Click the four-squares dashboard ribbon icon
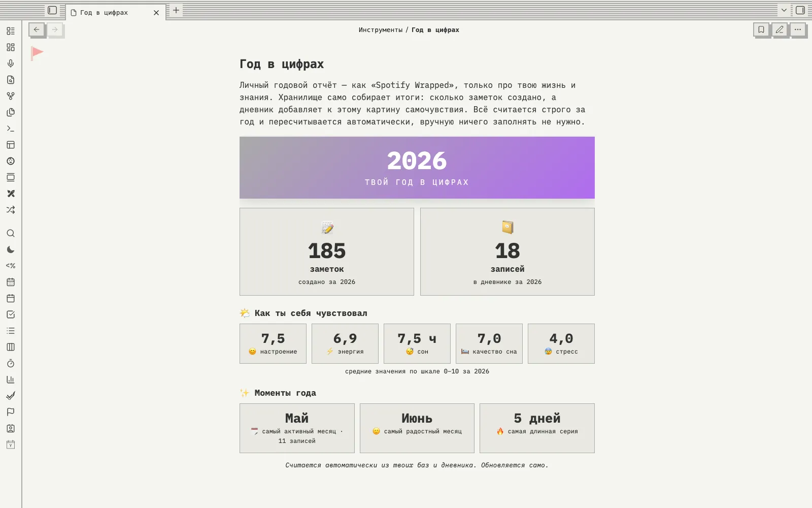812x508 pixels. (11, 47)
